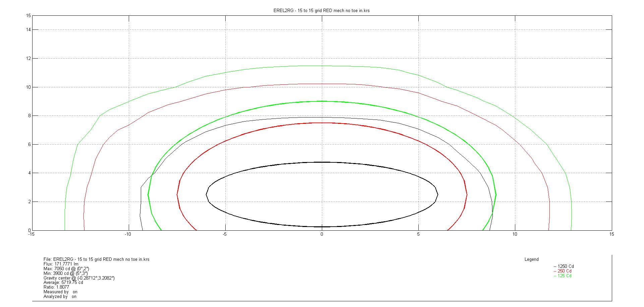Click the y-axis tick label 12
This screenshot has height=307, width=644.
click(x=28, y=59)
